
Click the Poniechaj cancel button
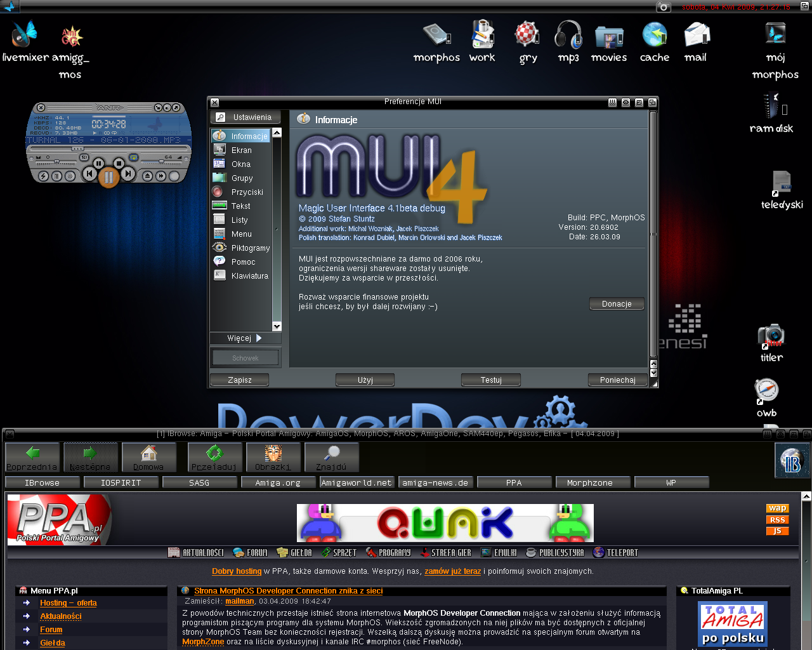618,380
